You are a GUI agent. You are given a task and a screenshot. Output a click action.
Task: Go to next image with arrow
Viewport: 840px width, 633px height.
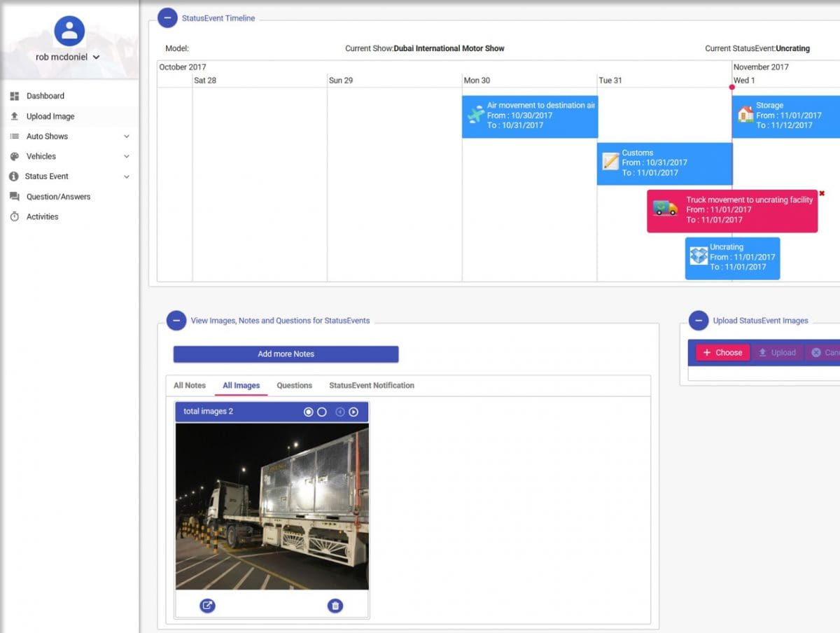[x=353, y=412]
